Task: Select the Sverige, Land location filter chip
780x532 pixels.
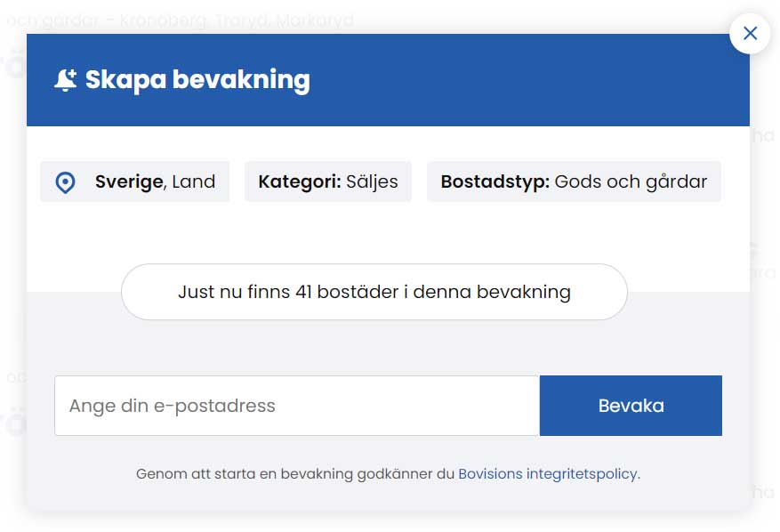Action: (134, 181)
